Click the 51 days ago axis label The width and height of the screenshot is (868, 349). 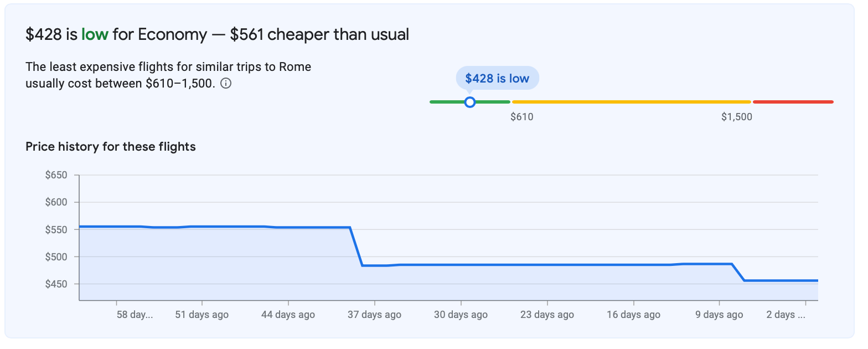(201, 315)
